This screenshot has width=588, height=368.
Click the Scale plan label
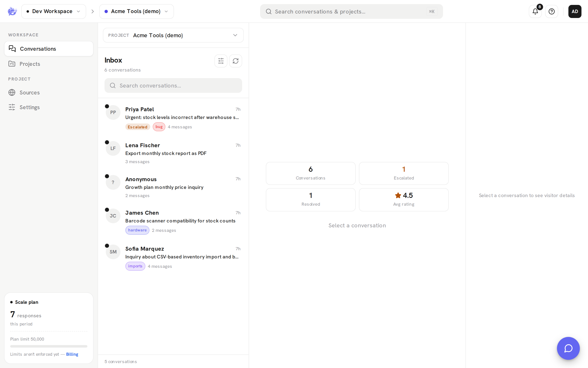(27, 302)
